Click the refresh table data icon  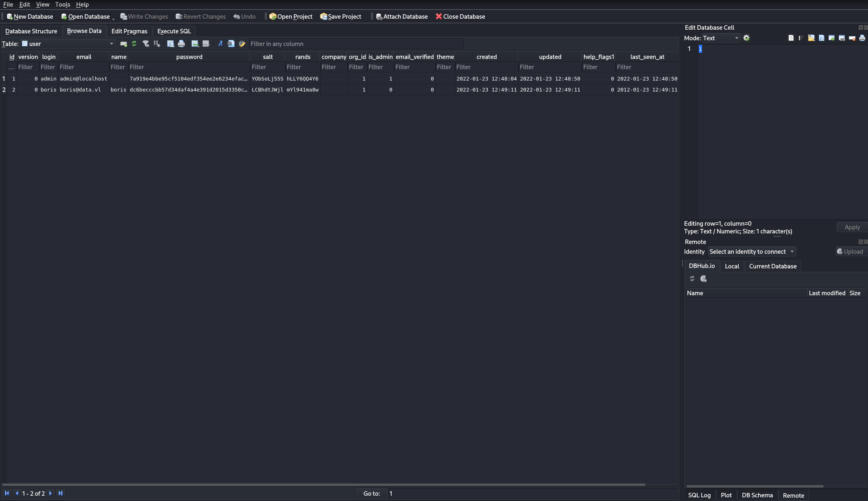pos(134,44)
